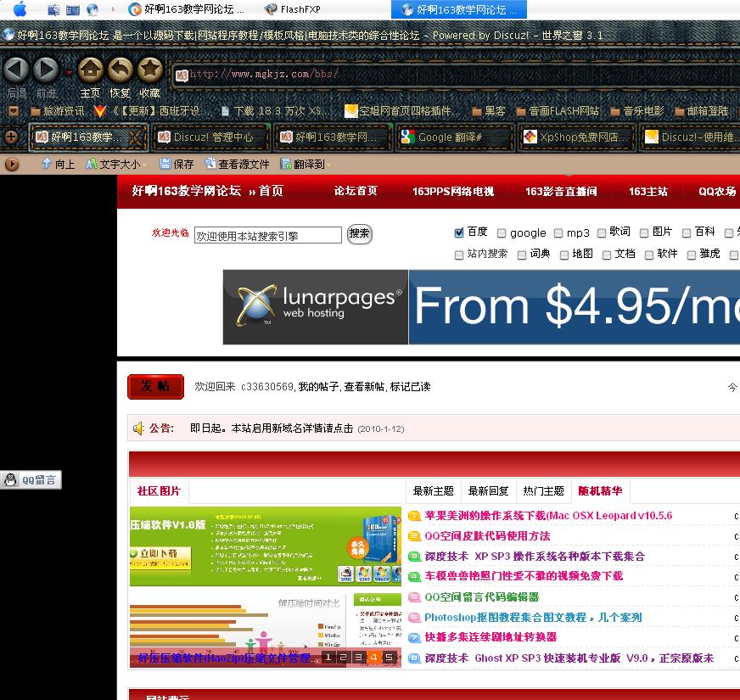The width and height of the screenshot is (740, 700).
Task: Open the 黑客 bookmark folder
Action: coord(489,111)
